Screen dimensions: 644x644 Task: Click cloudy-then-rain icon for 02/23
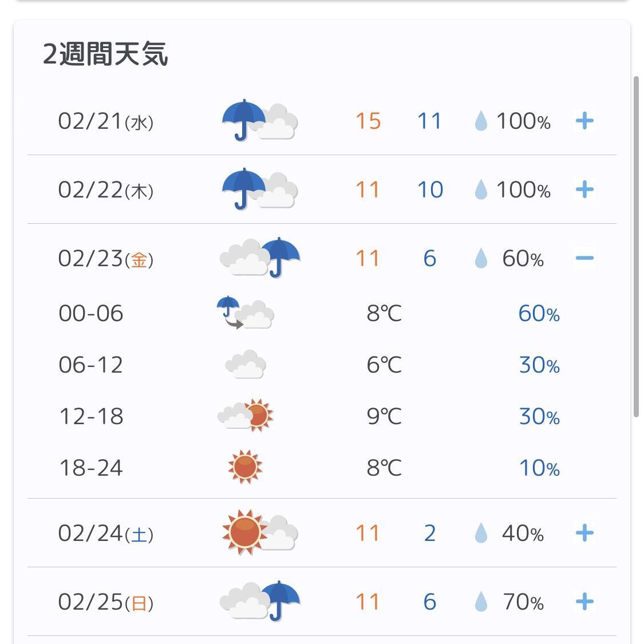(260, 258)
